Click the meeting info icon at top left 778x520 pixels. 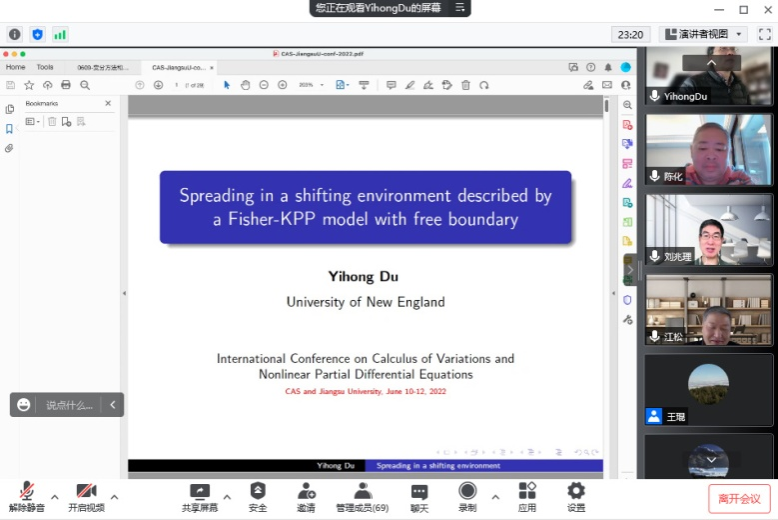pos(14,34)
